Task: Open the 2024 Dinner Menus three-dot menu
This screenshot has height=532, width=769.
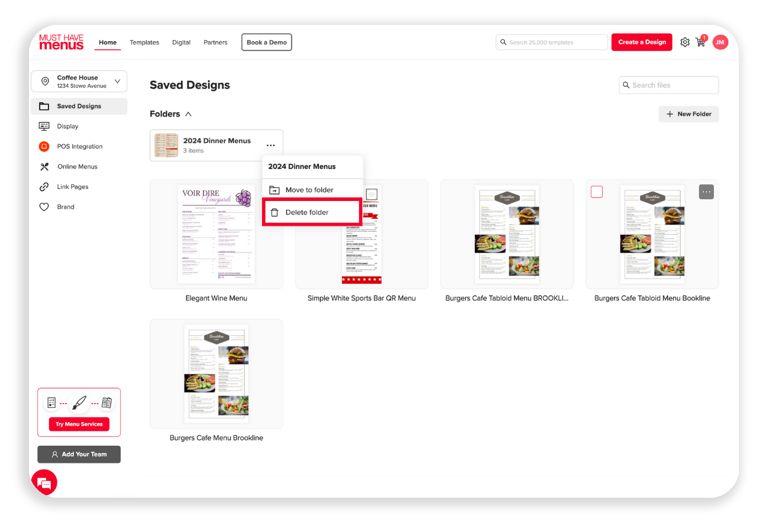Action: [x=270, y=145]
